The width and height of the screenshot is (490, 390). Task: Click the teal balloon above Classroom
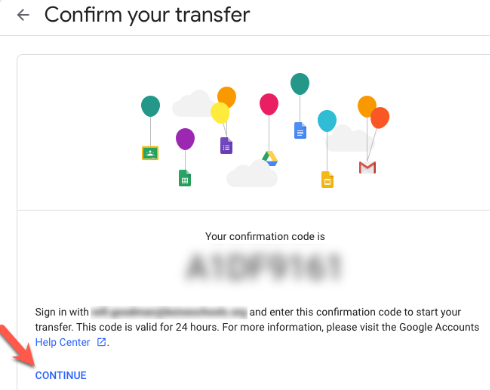150,106
